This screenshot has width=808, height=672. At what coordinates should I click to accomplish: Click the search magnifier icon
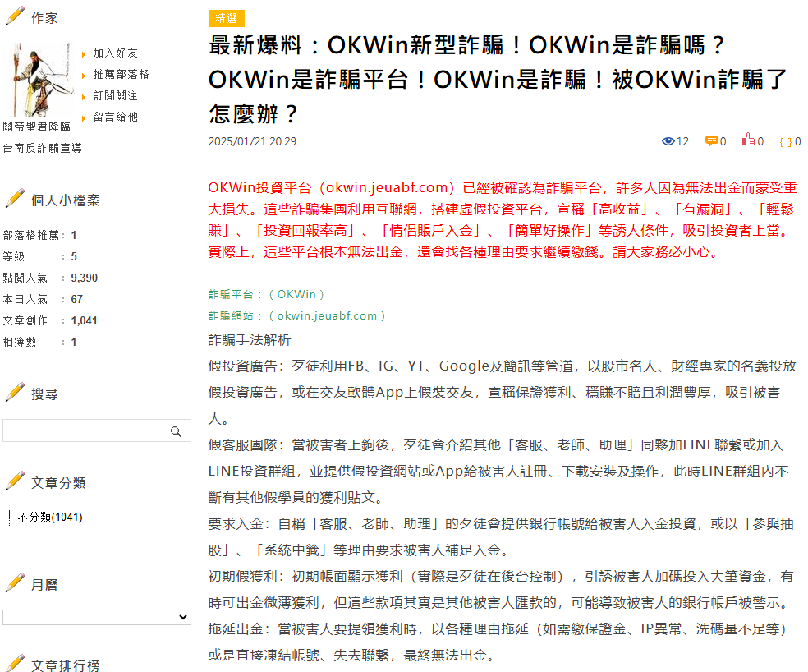coord(177,431)
